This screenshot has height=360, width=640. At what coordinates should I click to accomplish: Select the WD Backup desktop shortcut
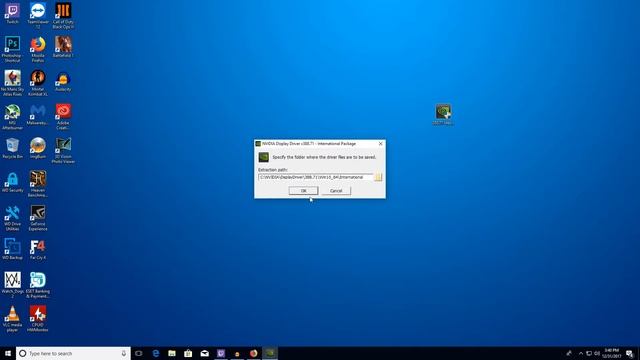point(12,249)
